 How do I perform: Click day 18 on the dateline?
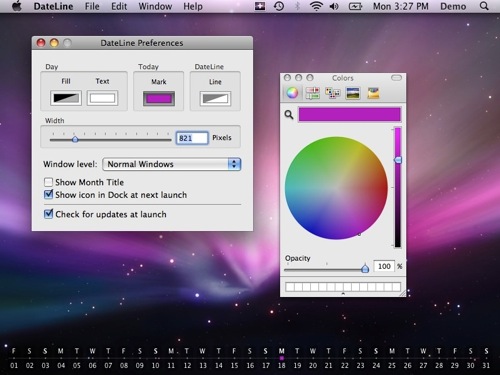(282, 365)
